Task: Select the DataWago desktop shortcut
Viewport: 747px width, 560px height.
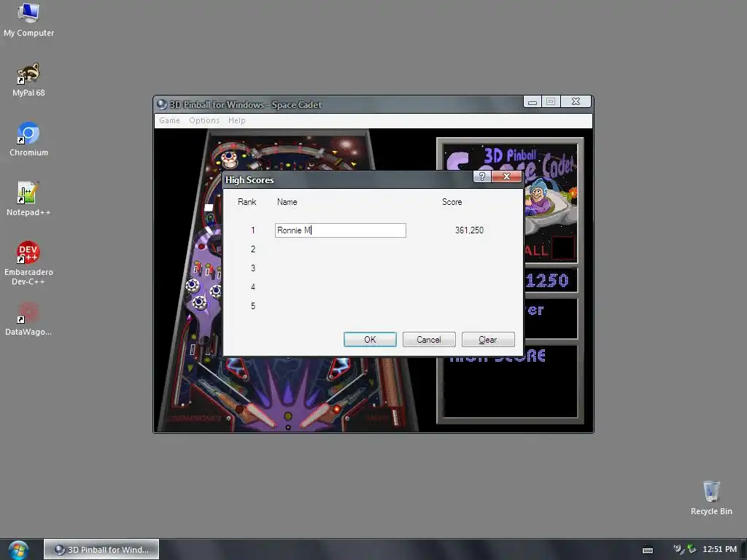Action: tap(28, 319)
